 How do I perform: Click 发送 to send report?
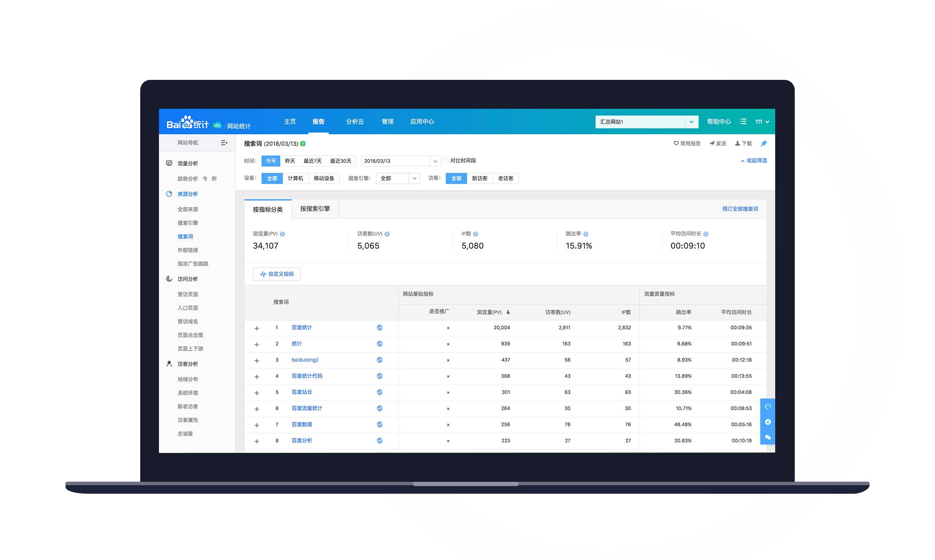718,144
